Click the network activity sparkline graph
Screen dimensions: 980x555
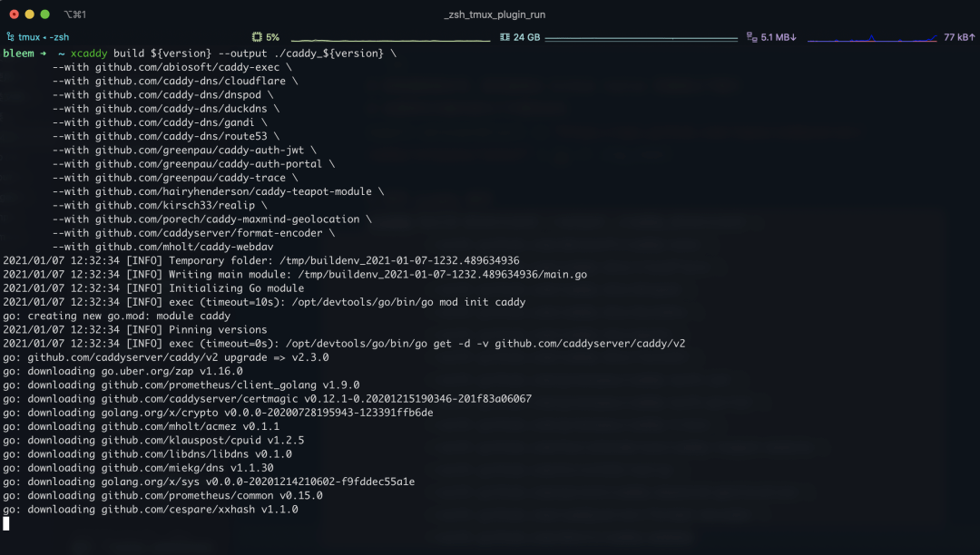(x=872, y=39)
